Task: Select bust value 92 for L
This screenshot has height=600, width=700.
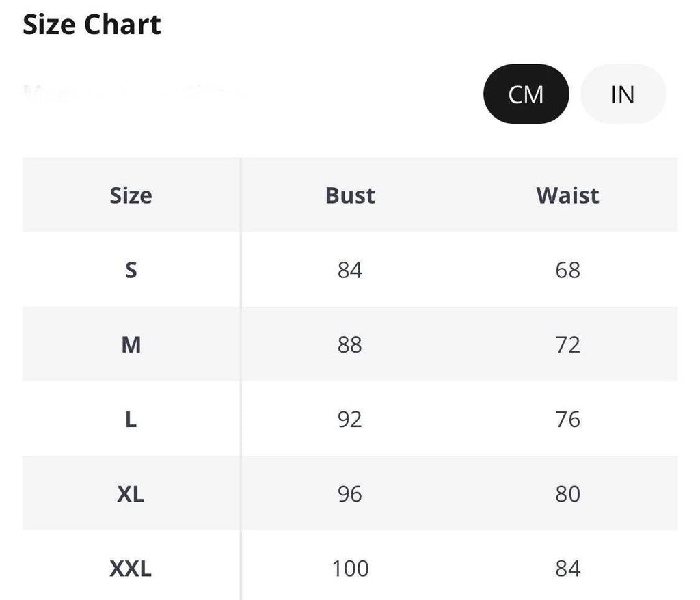Action: pyautogui.click(x=350, y=419)
